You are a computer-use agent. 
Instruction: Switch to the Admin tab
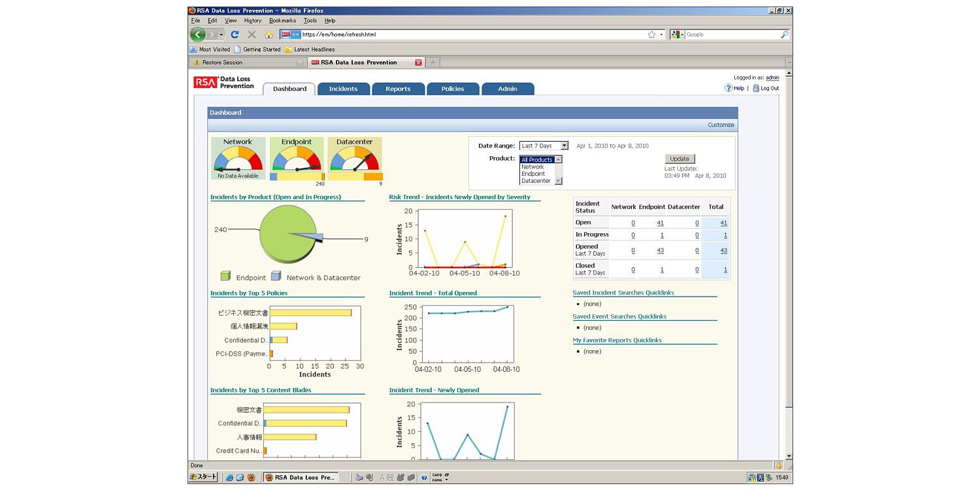tap(508, 89)
